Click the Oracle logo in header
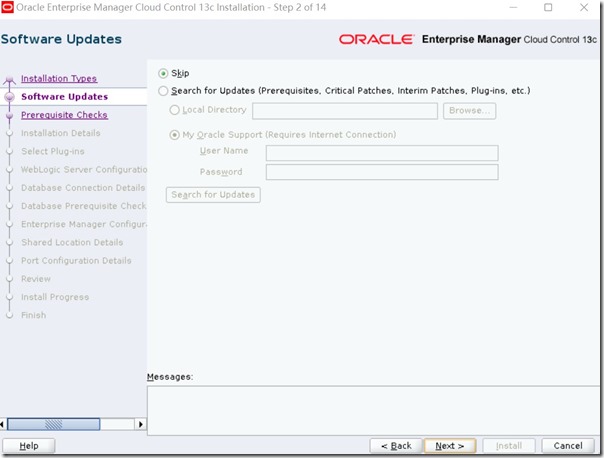Image resolution: width=604 pixels, height=458 pixels. click(376, 39)
